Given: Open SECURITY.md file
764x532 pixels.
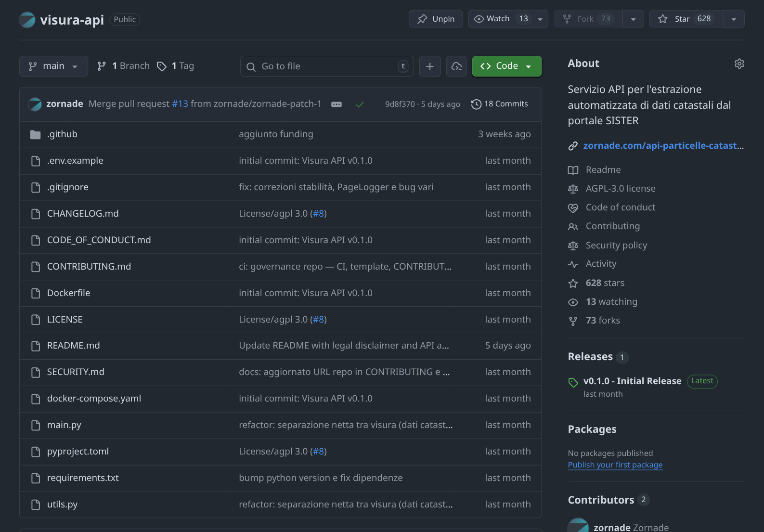Looking at the screenshot, I should pyautogui.click(x=76, y=372).
